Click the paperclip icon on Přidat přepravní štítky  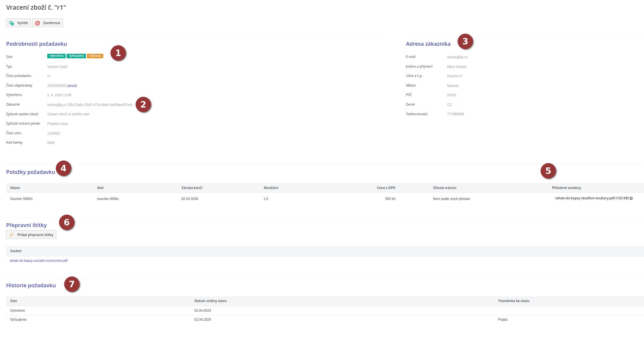pos(12,235)
